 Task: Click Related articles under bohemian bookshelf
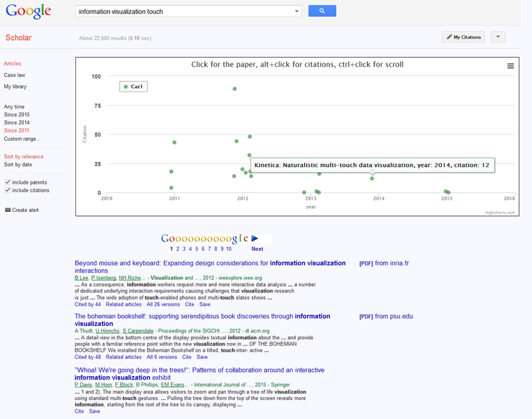click(124, 357)
